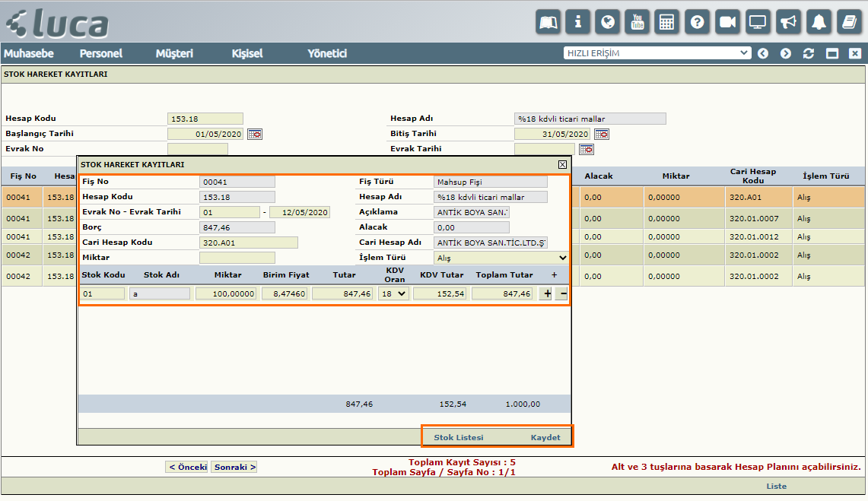Click the Cari Hesap Kodu 320.A01 field

tap(249, 243)
